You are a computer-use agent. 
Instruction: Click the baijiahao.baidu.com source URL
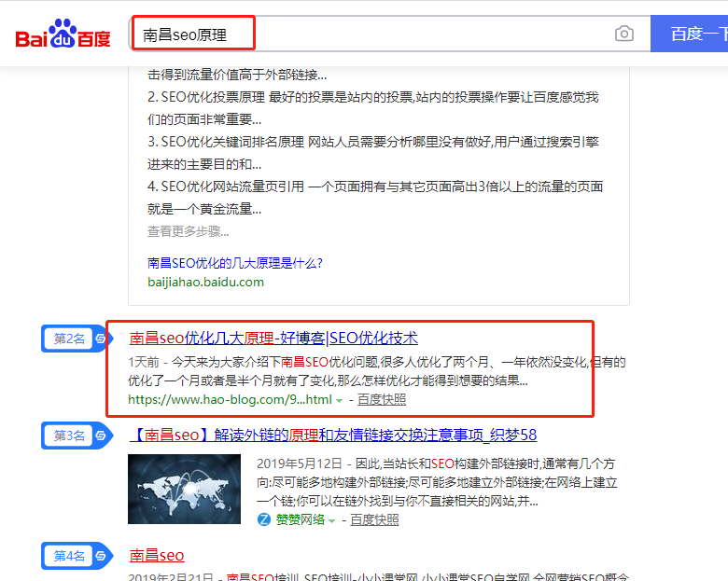205,283
